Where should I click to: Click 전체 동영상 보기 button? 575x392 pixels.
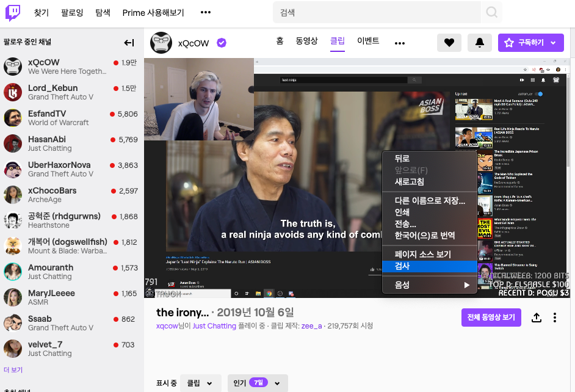[491, 317]
